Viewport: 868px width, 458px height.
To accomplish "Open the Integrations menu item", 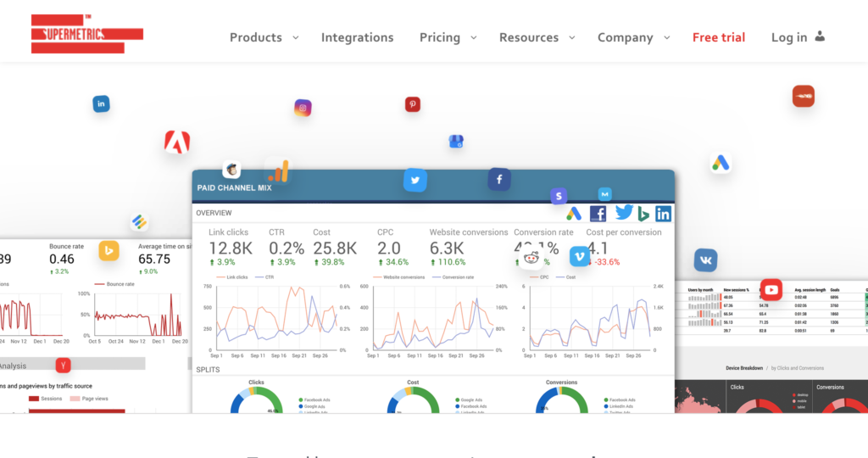I will coord(357,37).
